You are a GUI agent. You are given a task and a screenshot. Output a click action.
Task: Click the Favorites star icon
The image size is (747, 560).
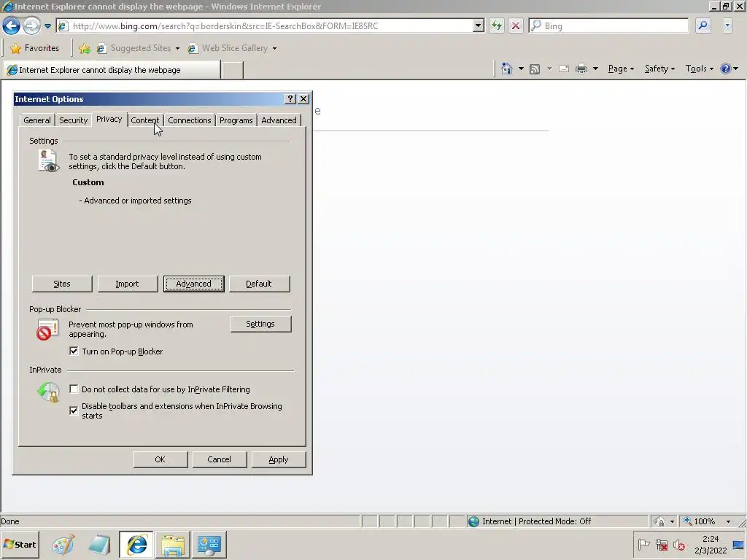pos(16,48)
